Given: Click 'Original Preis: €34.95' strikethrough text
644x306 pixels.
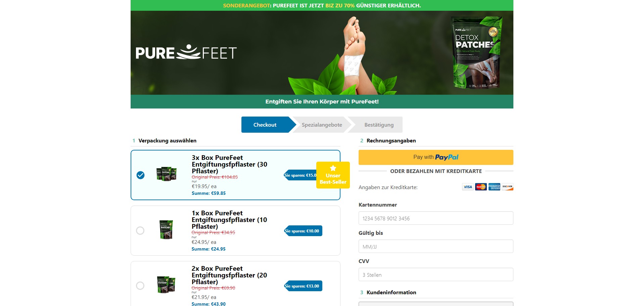Looking at the screenshot, I should pos(213,232).
